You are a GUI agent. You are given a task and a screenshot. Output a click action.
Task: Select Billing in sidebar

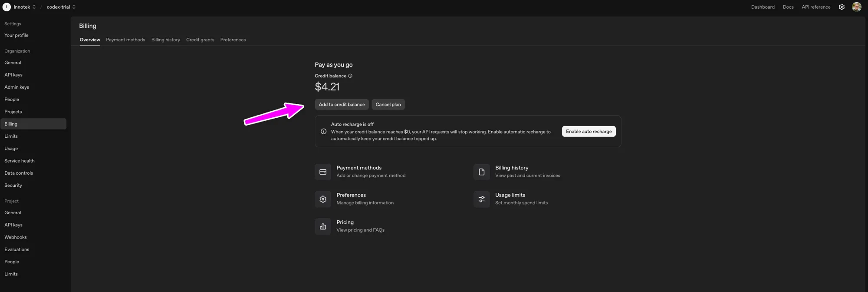coord(33,124)
